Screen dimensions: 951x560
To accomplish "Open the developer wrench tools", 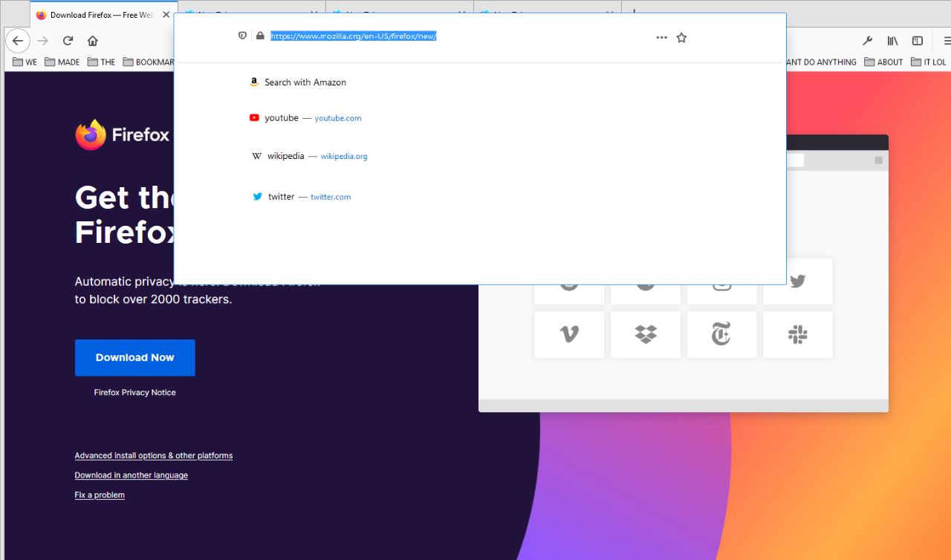I will point(867,41).
